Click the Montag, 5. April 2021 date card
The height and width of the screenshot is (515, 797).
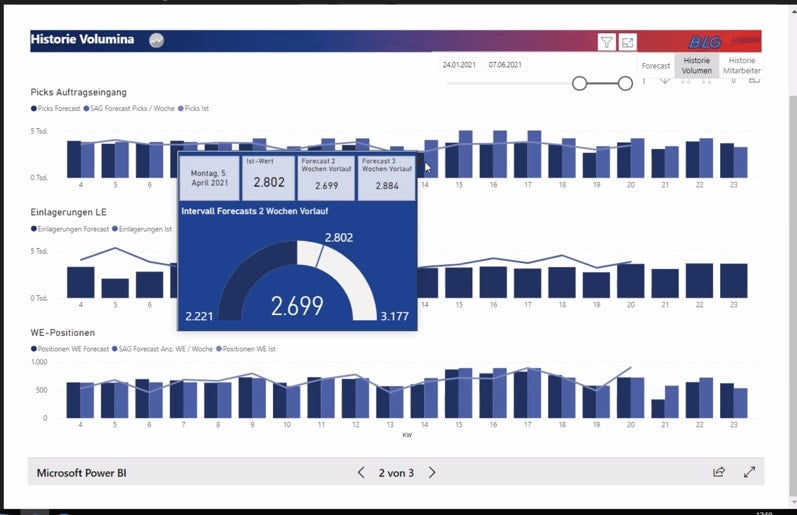[209, 177]
